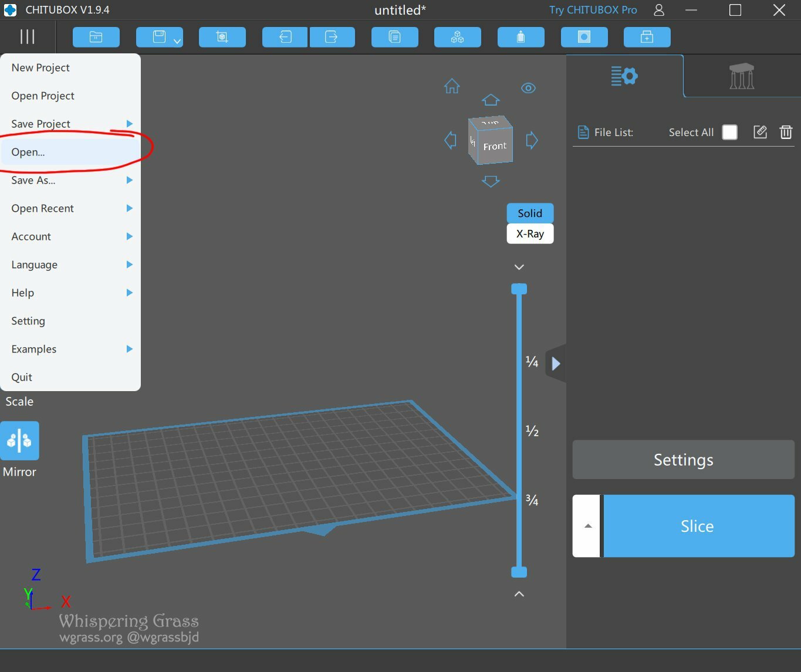Click the view down arrow
The width and height of the screenshot is (801, 672).
pyautogui.click(x=491, y=181)
